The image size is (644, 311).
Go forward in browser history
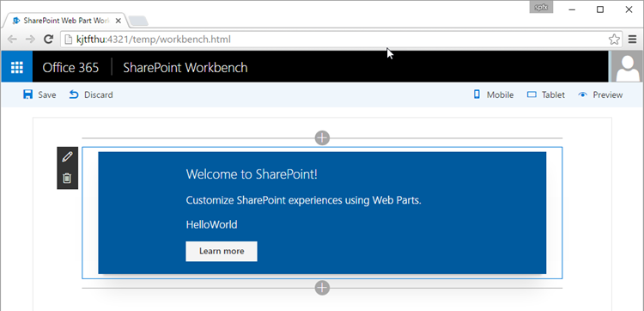pyautogui.click(x=30, y=39)
